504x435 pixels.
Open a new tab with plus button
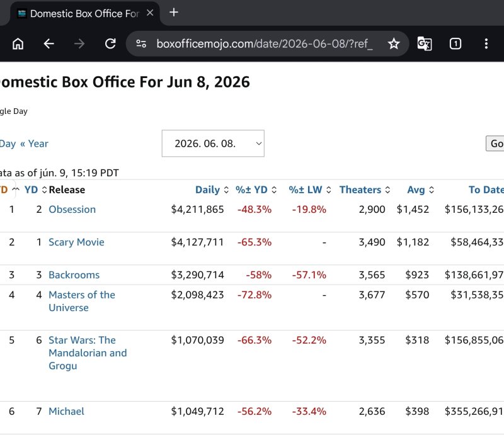174,13
